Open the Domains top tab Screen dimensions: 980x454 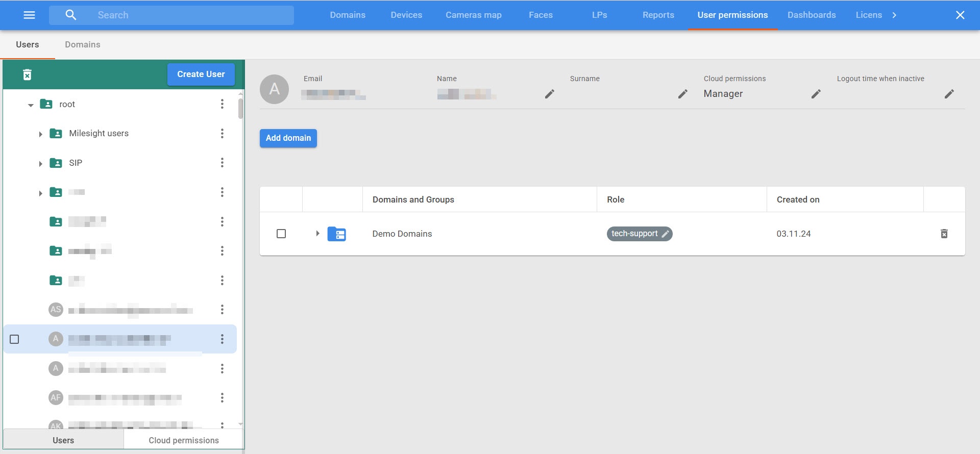pyautogui.click(x=348, y=15)
